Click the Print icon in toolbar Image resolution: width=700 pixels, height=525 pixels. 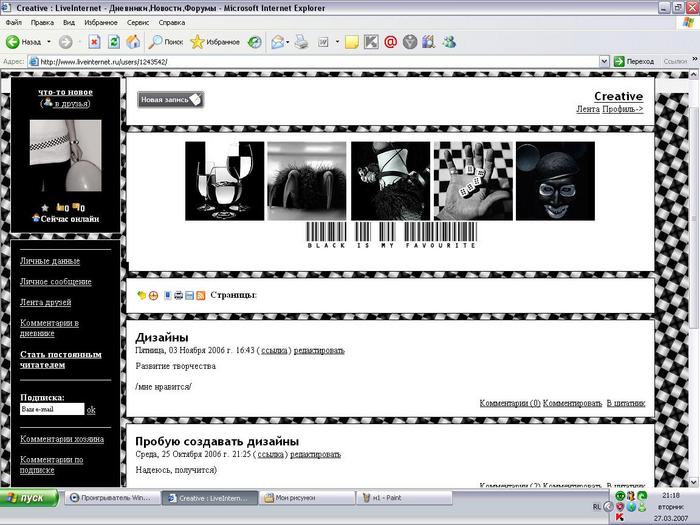[x=301, y=42]
